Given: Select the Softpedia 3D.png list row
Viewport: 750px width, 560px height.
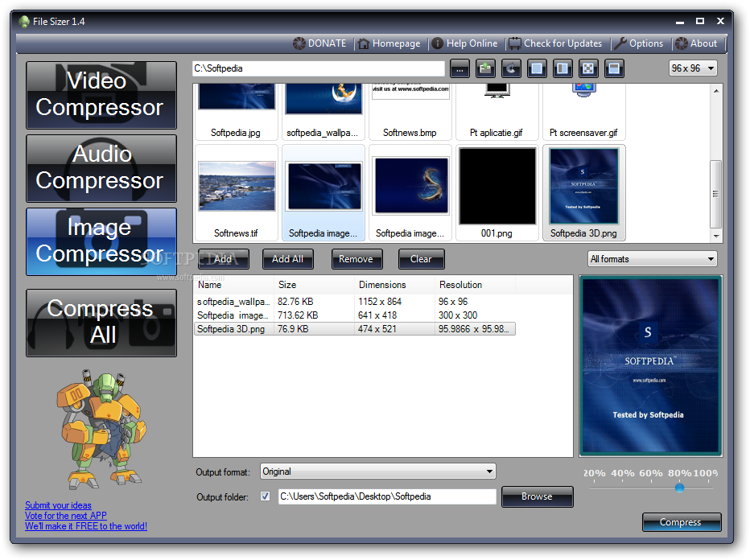Looking at the screenshot, I should click(x=355, y=329).
